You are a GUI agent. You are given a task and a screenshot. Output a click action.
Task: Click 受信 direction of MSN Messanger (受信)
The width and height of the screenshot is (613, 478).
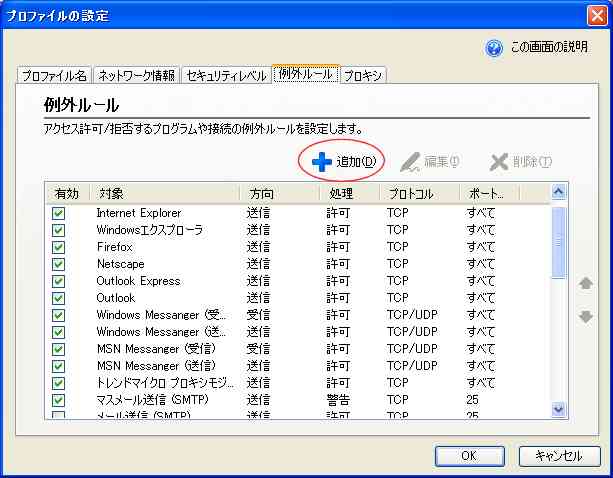[x=258, y=349]
